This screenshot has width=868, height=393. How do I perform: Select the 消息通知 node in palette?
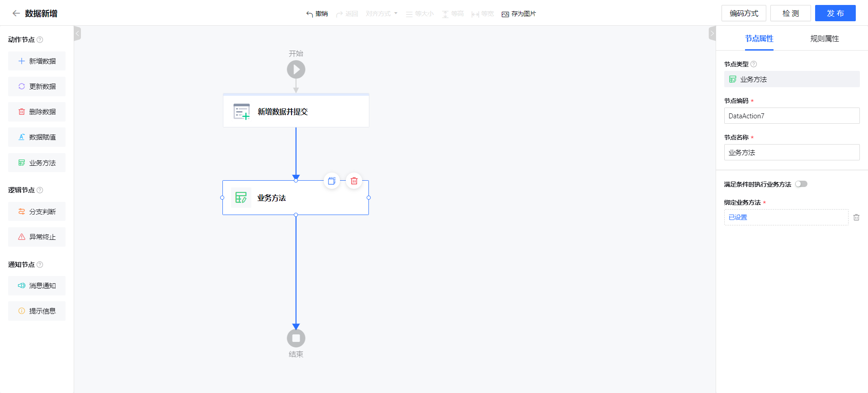click(x=37, y=285)
